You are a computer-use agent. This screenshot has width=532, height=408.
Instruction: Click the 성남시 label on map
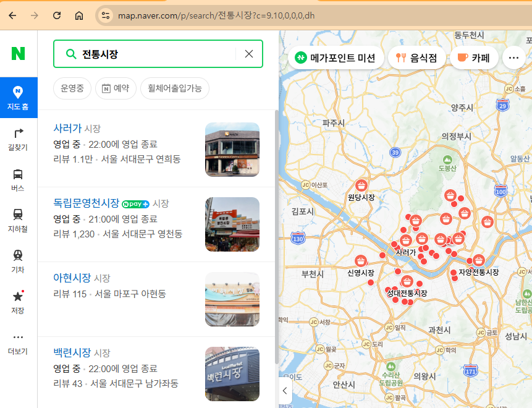pyautogui.click(x=516, y=336)
